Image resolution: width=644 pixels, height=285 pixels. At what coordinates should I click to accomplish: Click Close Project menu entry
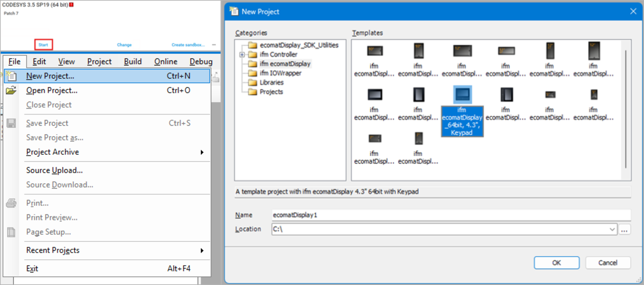pos(107,105)
